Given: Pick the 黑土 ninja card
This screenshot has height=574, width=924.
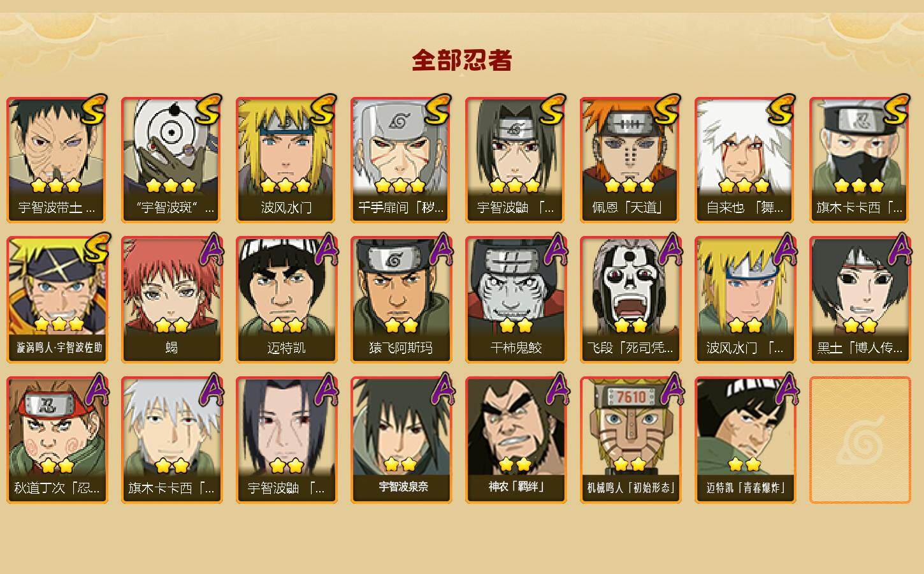Looking at the screenshot, I should coord(860,300).
